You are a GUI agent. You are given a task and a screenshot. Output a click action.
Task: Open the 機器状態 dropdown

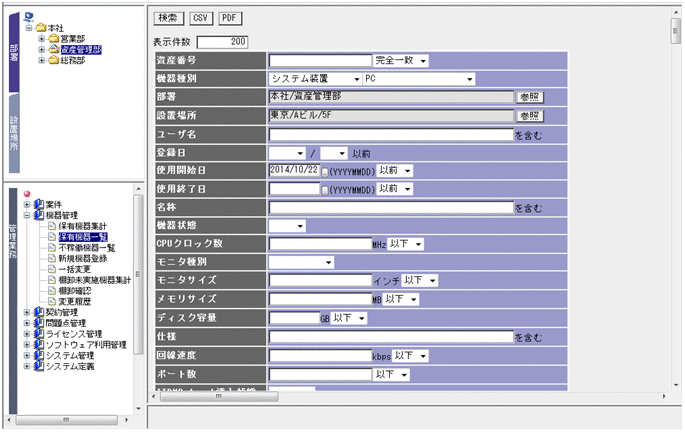coord(287,226)
